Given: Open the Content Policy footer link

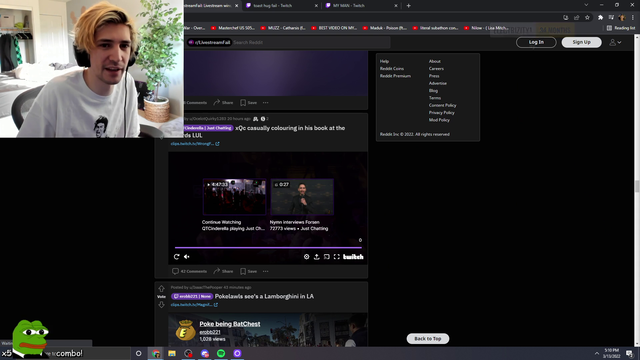Looking at the screenshot, I should click(x=442, y=105).
